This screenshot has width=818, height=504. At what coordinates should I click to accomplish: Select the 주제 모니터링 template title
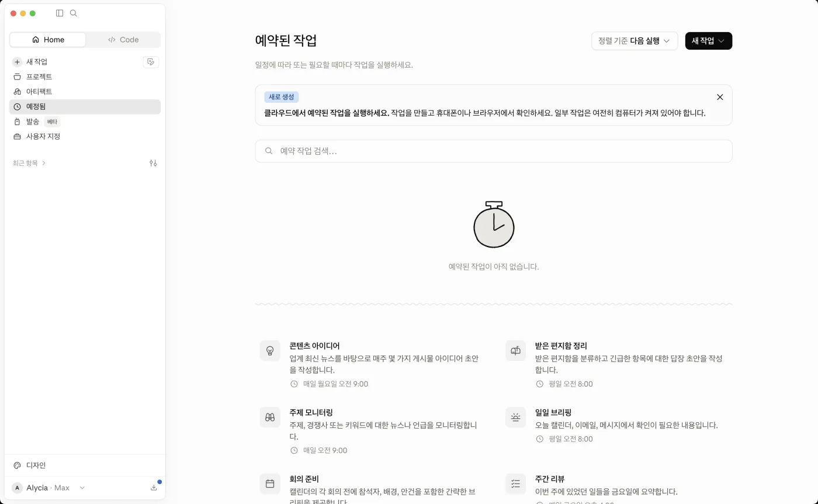[311, 412]
